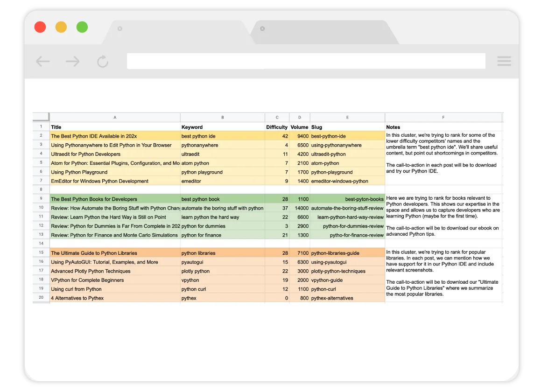534x392 pixels.
Task: Select 'The Ultimate Guide to Python Libraries' cell
Action: (x=115, y=253)
